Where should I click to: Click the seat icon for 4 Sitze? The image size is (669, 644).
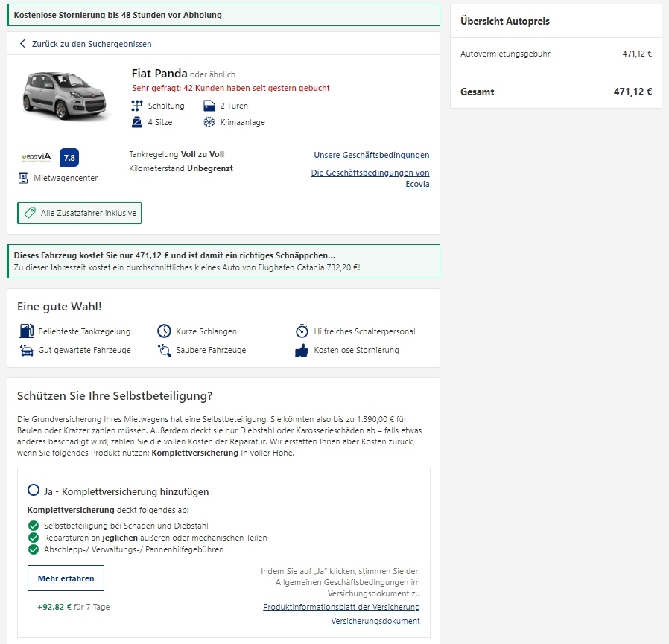point(136,122)
